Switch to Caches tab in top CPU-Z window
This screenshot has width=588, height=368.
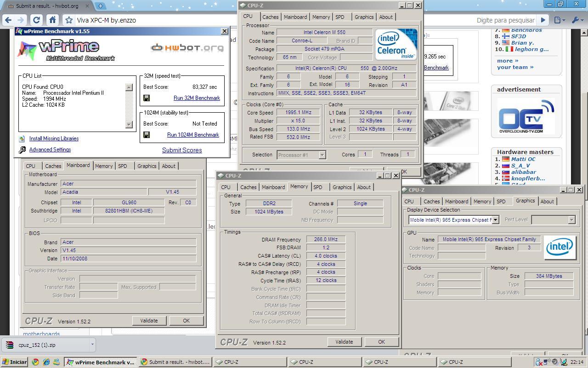point(270,17)
